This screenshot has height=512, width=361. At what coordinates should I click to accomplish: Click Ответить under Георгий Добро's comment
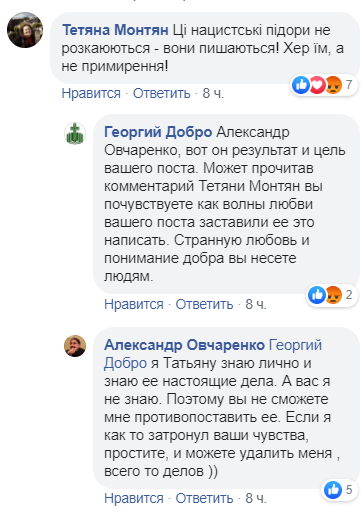pyautogui.click(x=204, y=304)
